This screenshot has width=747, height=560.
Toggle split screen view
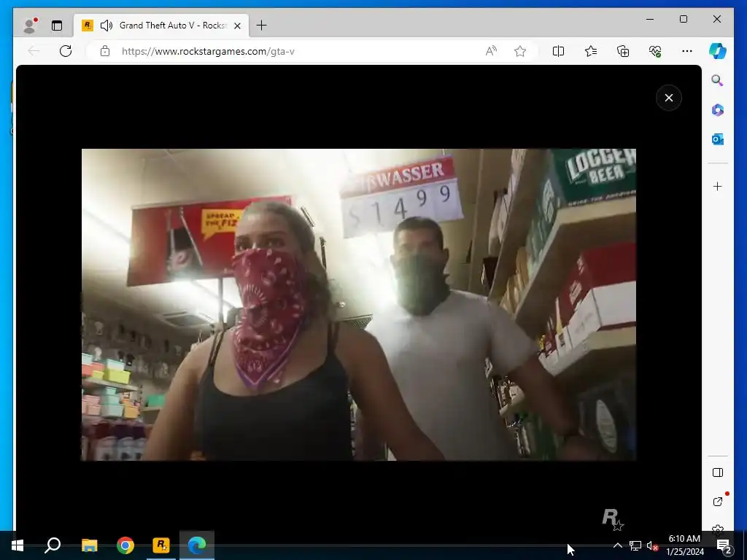click(558, 51)
